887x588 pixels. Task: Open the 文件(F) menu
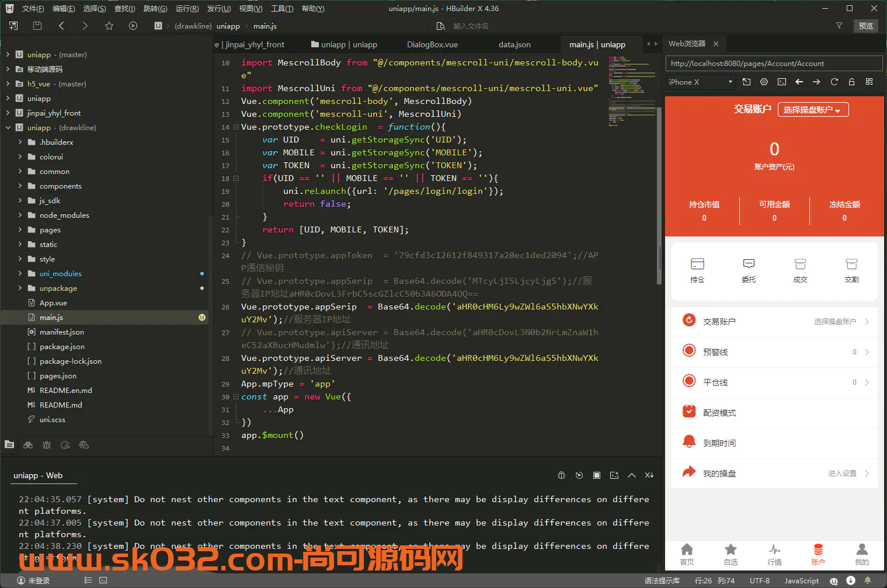(x=33, y=9)
